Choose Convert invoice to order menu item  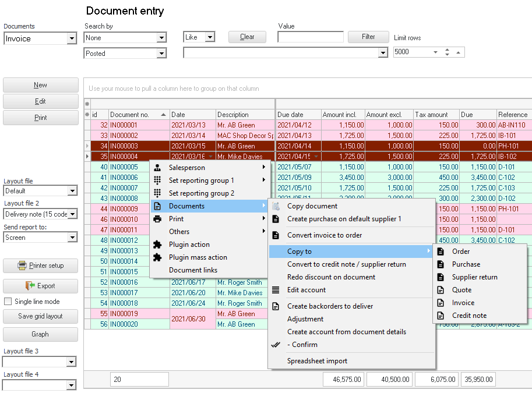(x=325, y=235)
